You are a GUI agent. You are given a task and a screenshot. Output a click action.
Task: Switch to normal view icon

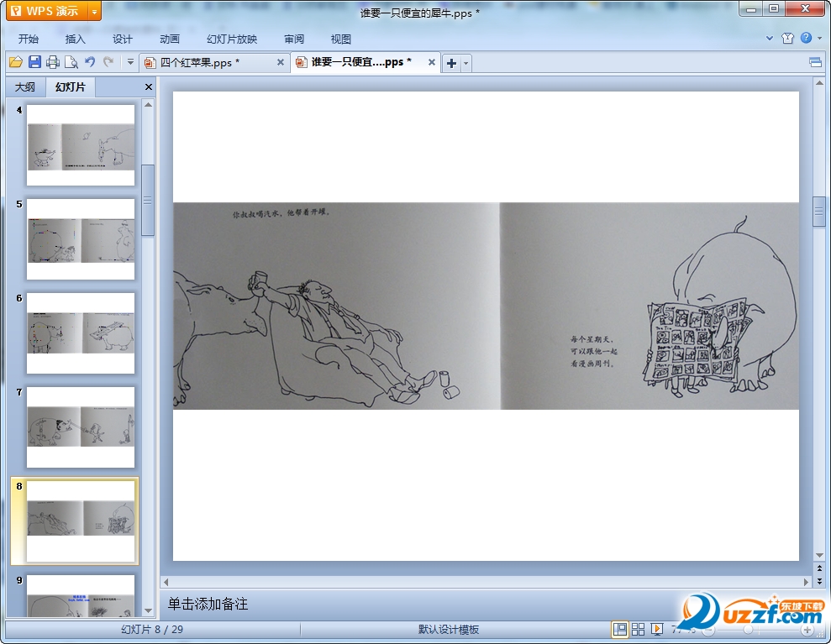tap(620, 629)
